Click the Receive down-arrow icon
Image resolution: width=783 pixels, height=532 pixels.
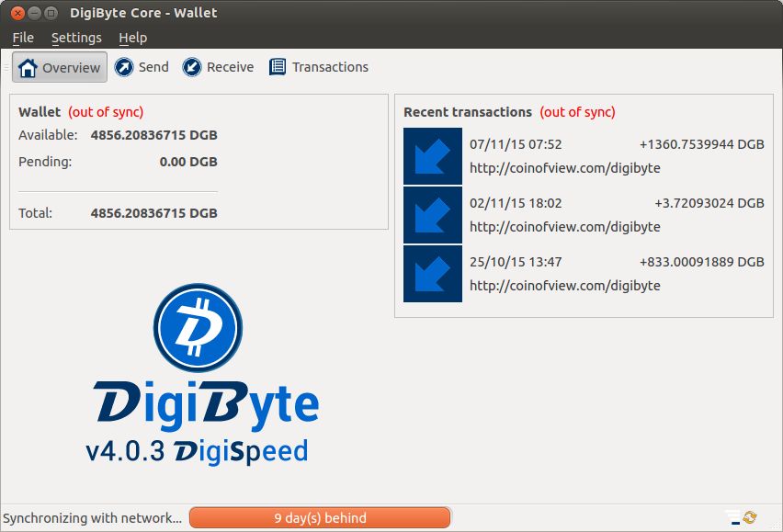191,66
